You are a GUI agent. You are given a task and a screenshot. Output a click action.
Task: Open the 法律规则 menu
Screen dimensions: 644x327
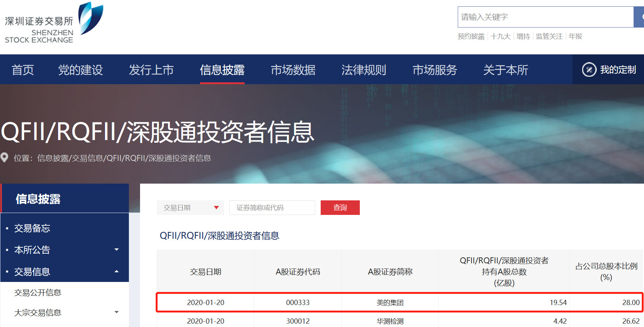pyautogui.click(x=364, y=70)
